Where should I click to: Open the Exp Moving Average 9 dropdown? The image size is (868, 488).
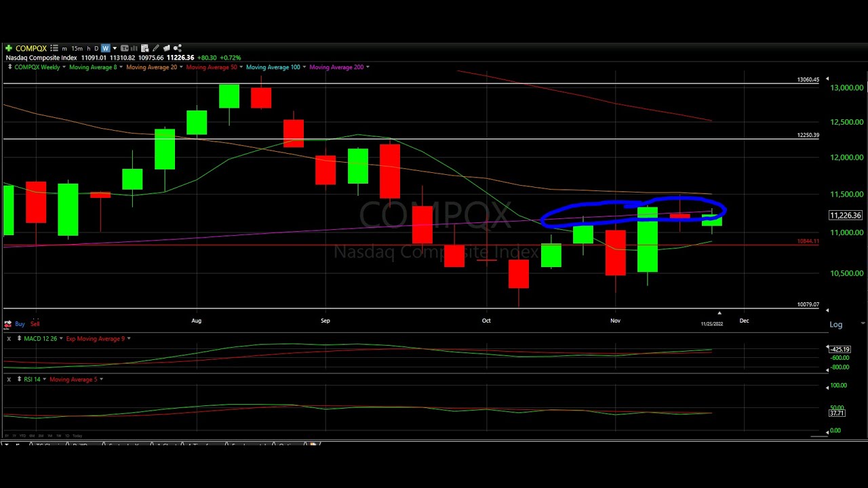pyautogui.click(x=128, y=338)
